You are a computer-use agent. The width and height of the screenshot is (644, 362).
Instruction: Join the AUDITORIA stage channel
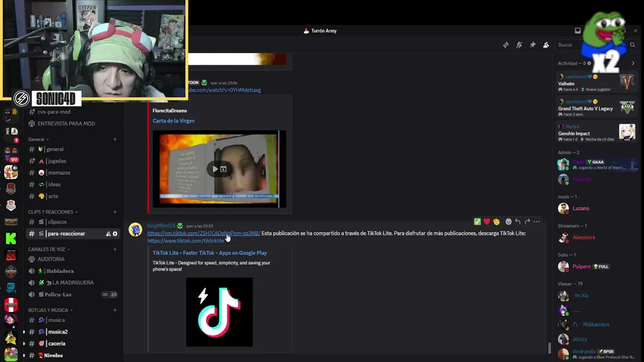coord(72,259)
